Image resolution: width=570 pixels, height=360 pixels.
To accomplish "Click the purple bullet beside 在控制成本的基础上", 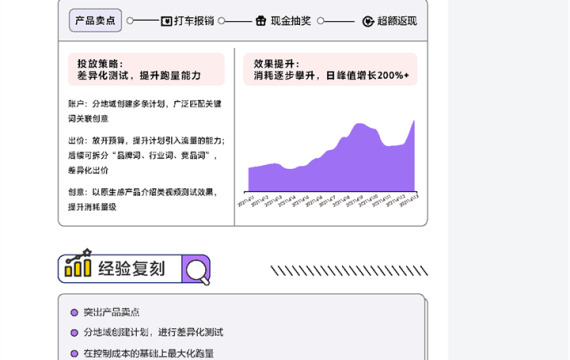I will coord(74,353).
